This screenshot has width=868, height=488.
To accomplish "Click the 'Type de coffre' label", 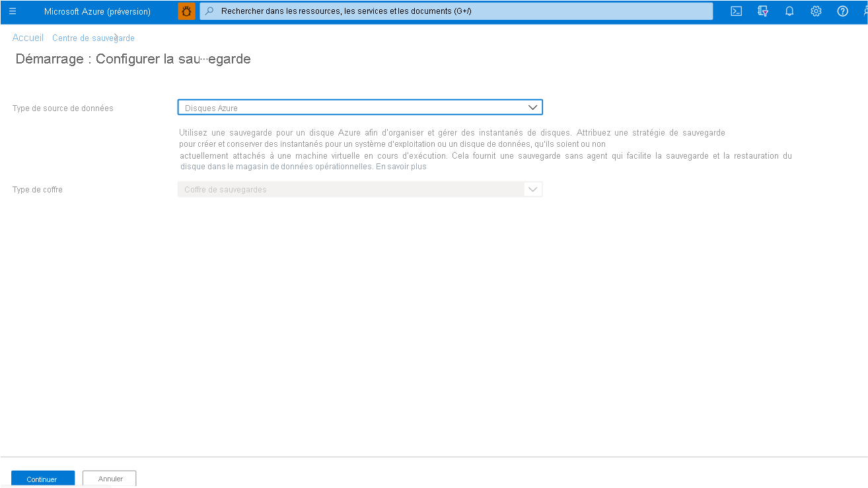I will pos(38,190).
